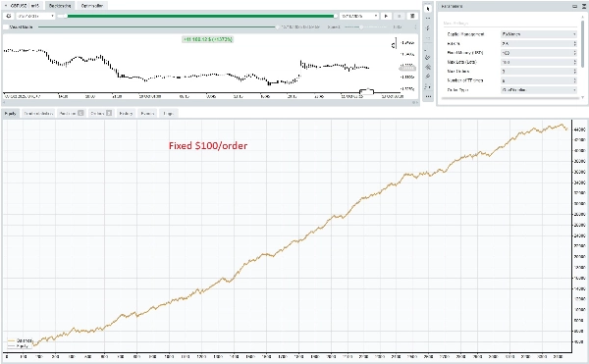Open backtesting settings gear icon
Image resolution: width=589 pixels, height=364 pixels.
click(x=9, y=16)
